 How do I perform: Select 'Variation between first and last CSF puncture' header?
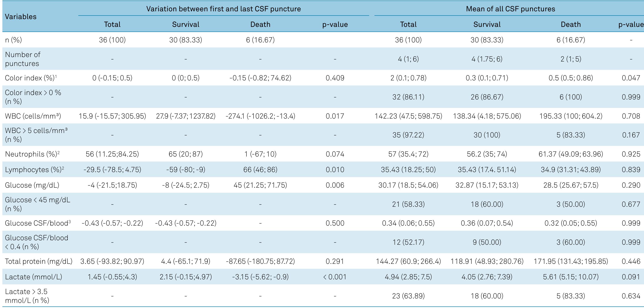(223, 9)
